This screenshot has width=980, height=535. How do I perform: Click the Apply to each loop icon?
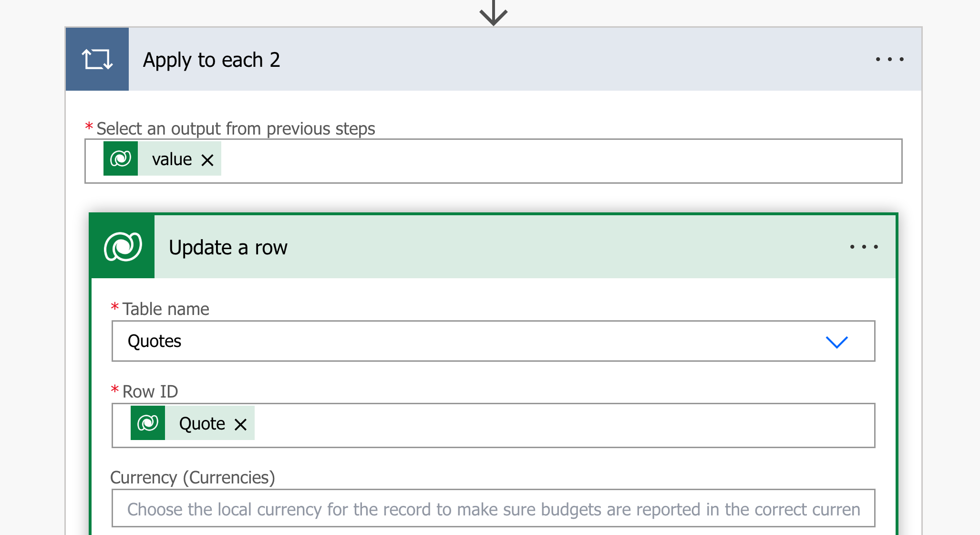click(97, 59)
